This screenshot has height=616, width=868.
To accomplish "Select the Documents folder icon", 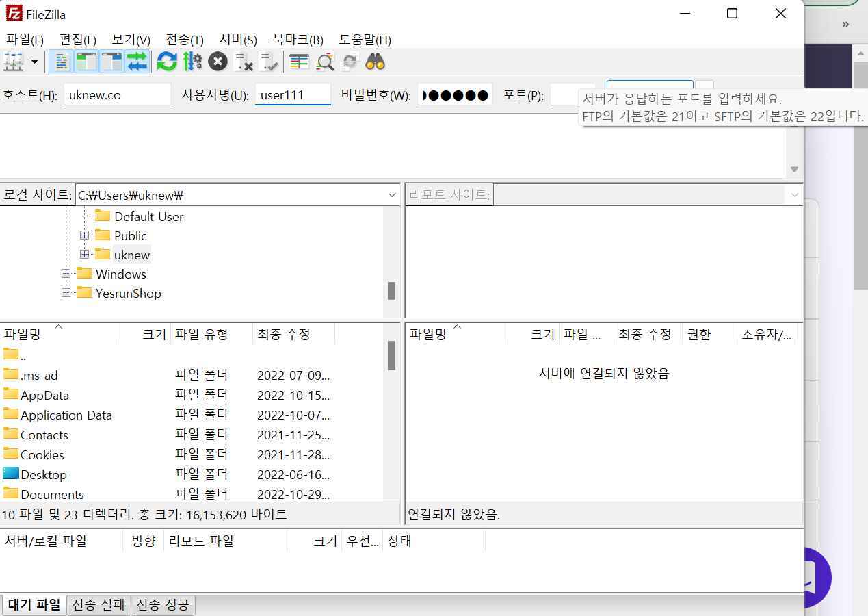I will pos(10,493).
